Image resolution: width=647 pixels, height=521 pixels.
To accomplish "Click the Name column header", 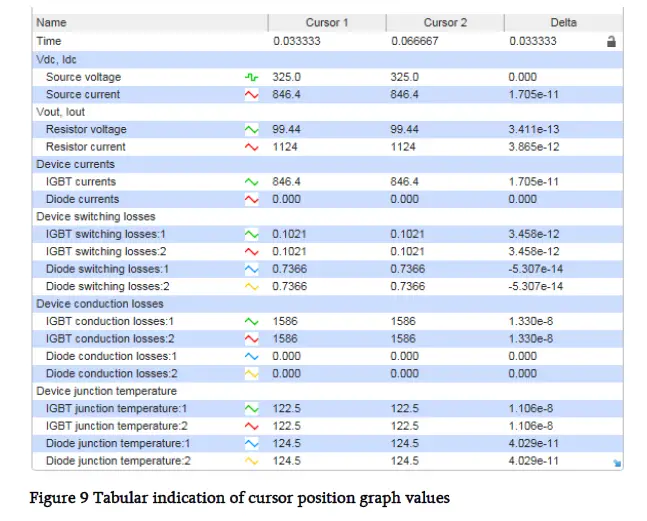I will coord(50,22).
